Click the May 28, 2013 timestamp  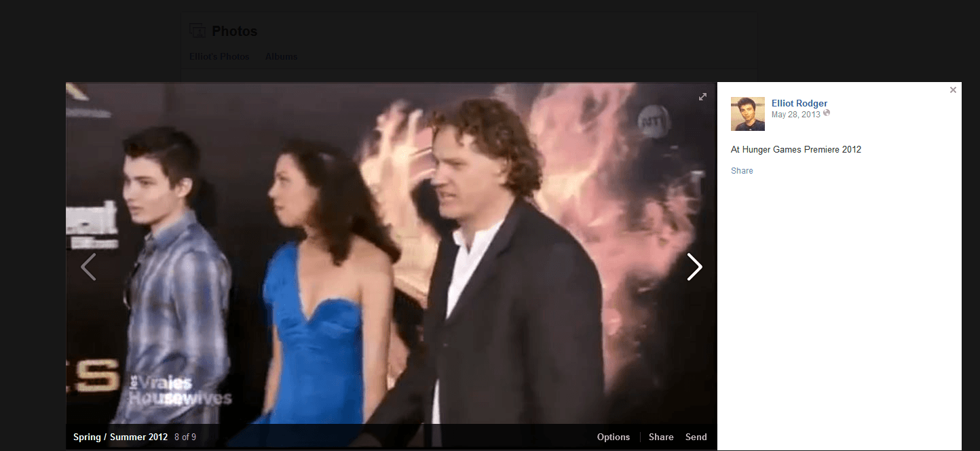coord(796,114)
